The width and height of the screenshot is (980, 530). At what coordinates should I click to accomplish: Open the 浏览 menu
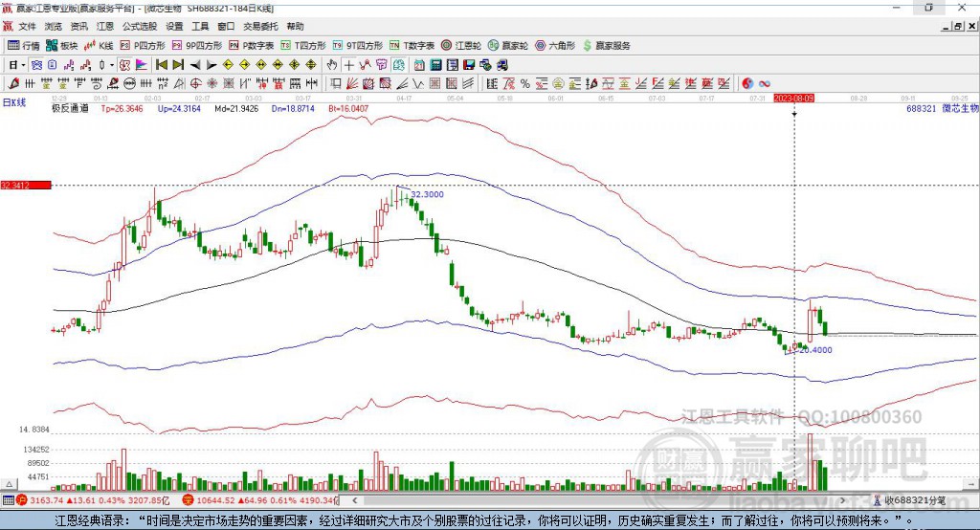[54, 26]
